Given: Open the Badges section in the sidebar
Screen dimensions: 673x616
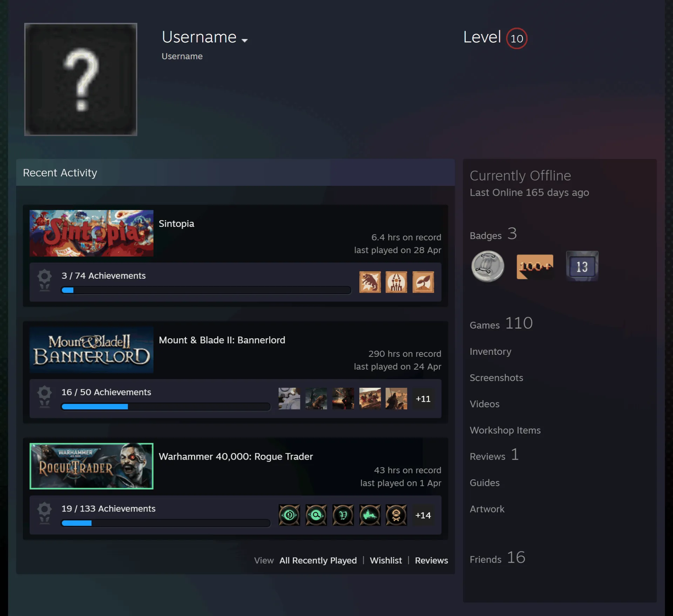Looking at the screenshot, I should click(x=493, y=234).
